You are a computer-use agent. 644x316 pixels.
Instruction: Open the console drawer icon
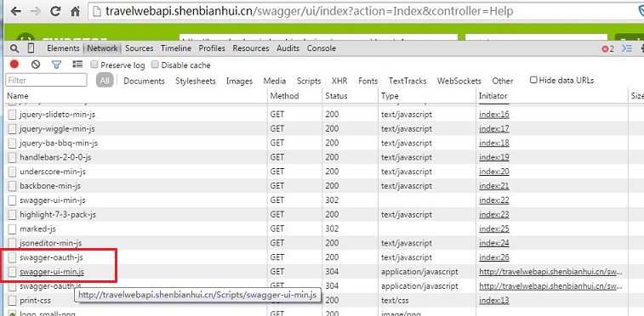click(626, 48)
